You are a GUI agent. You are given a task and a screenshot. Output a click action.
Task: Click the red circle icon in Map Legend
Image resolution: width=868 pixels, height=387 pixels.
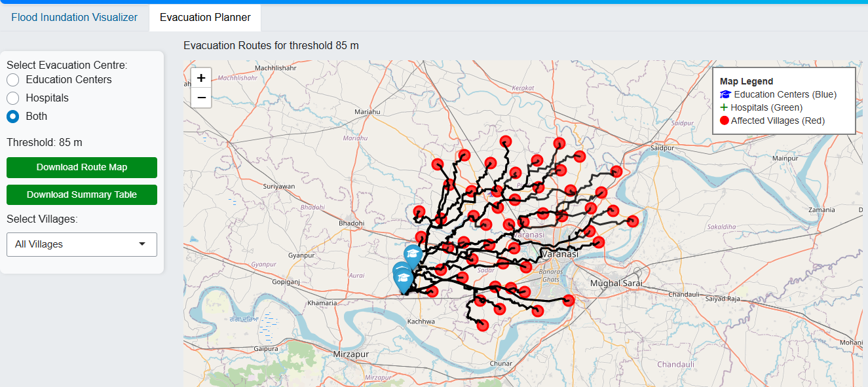tap(724, 120)
